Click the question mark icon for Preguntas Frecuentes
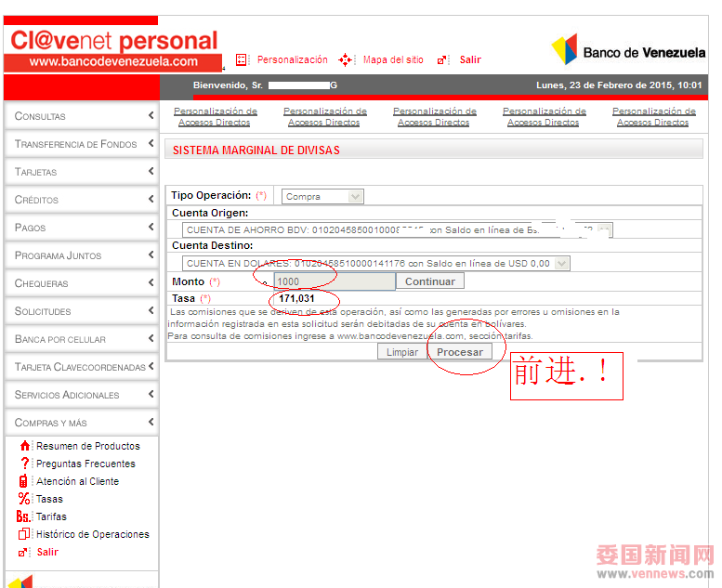Viewport: 722px width, 588px height. pos(25,464)
